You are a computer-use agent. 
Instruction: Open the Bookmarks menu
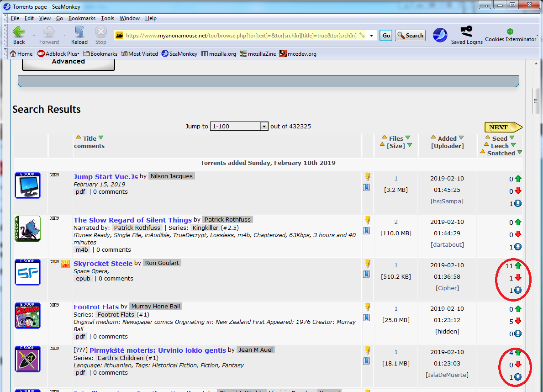point(82,18)
